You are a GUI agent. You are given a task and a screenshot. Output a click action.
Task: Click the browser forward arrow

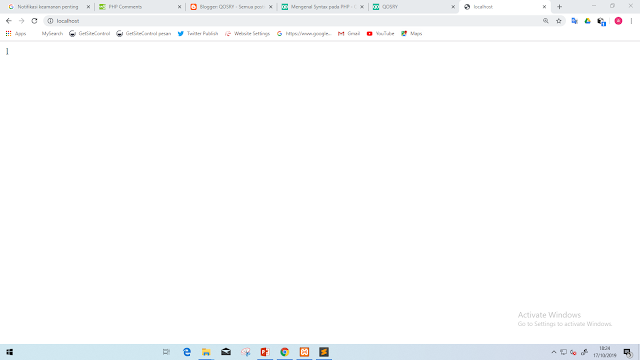point(22,21)
